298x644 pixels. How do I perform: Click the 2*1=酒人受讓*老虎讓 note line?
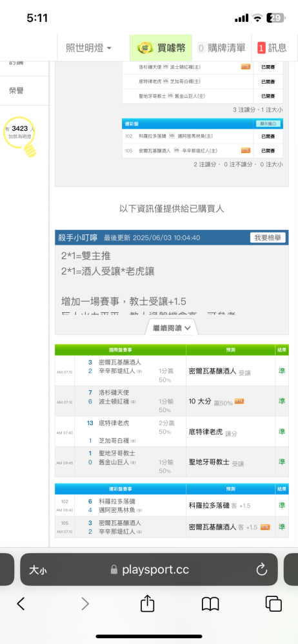[108, 272]
